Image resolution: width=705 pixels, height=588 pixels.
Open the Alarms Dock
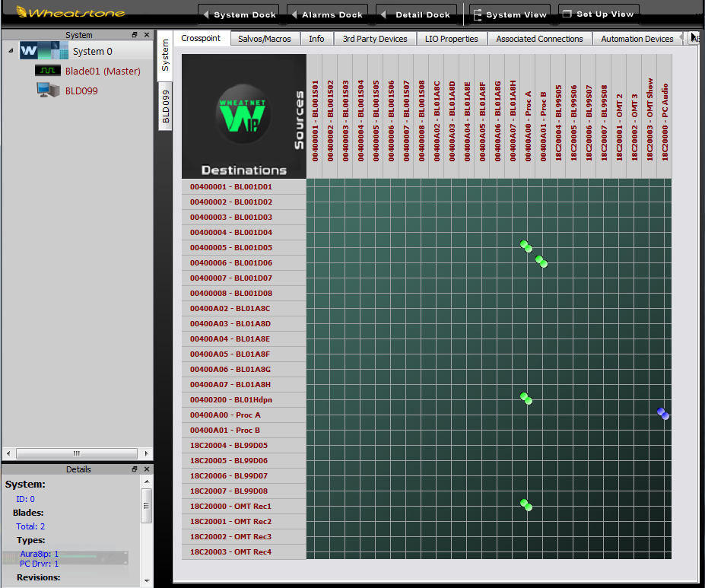point(327,14)
